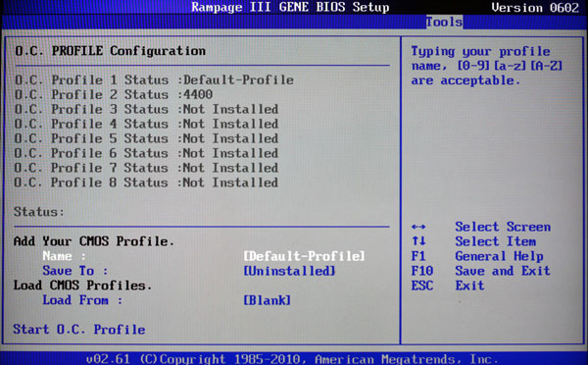Click the left-right arrows Select Screen icon

tap(418, 227)
